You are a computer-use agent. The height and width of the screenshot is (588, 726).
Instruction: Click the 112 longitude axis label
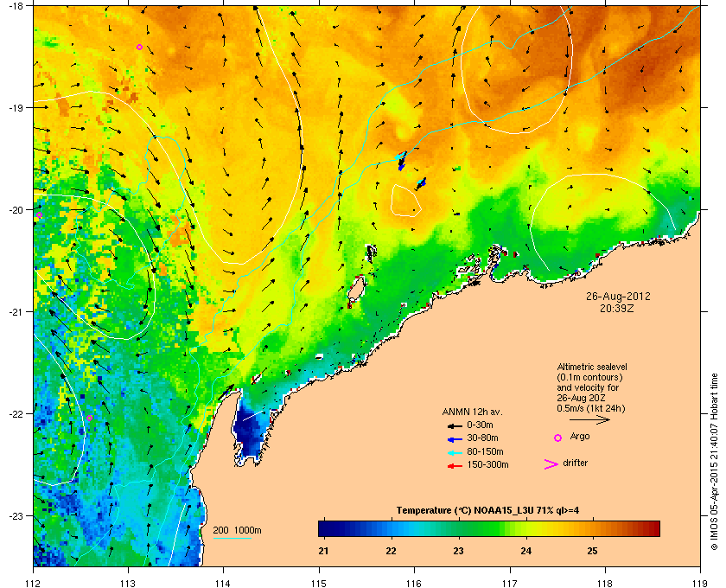pyautogui.click(x=34, y=584)
